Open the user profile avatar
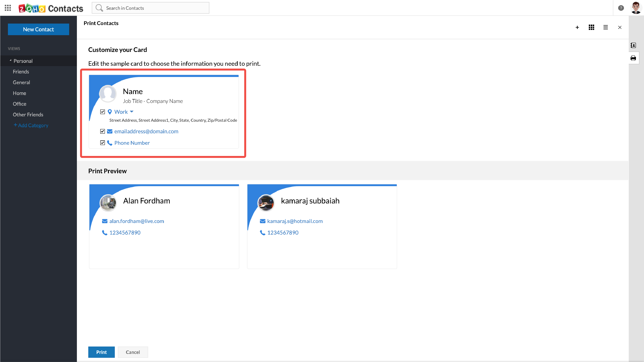Image resolution: width=644 pixels, height=362 pixels. 636,8
